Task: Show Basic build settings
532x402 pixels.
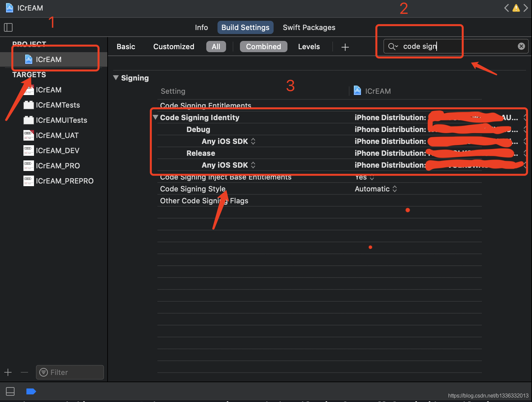Action: pos(126,47)
